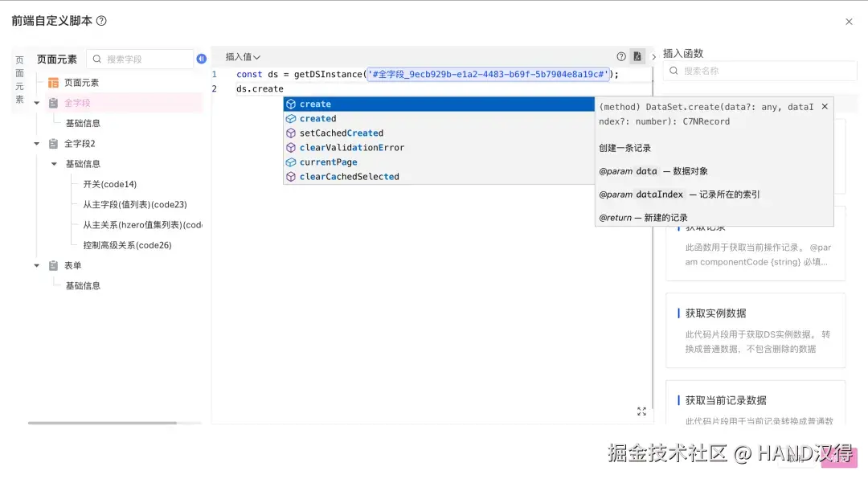Click the horizontal scrollbar under the field tree

point(102,423)
